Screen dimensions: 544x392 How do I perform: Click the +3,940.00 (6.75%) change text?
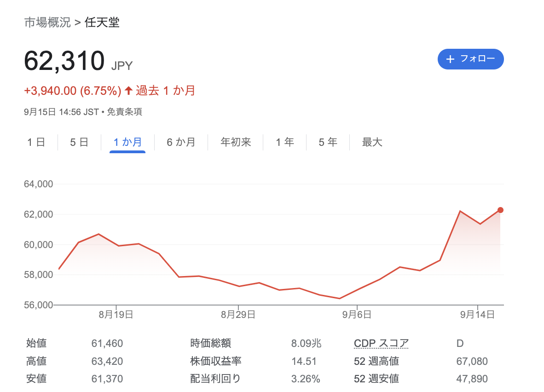[x=73, y=91]
